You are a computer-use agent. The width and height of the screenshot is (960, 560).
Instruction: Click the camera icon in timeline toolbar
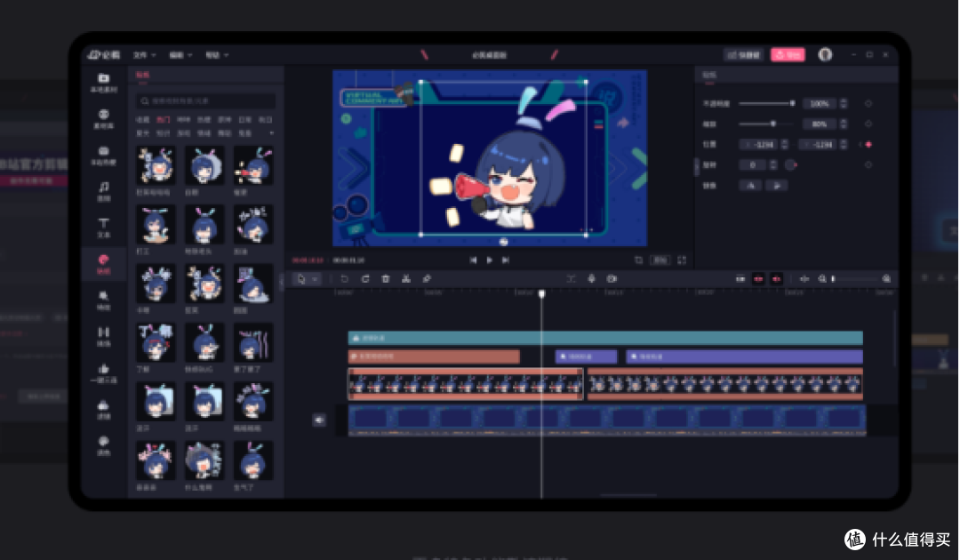[x=612, y=278]
